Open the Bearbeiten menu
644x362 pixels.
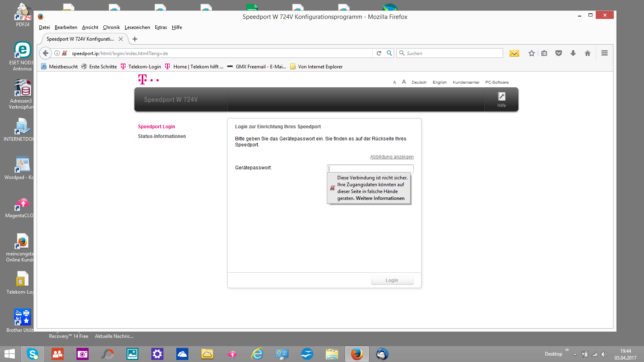[66, 27]
